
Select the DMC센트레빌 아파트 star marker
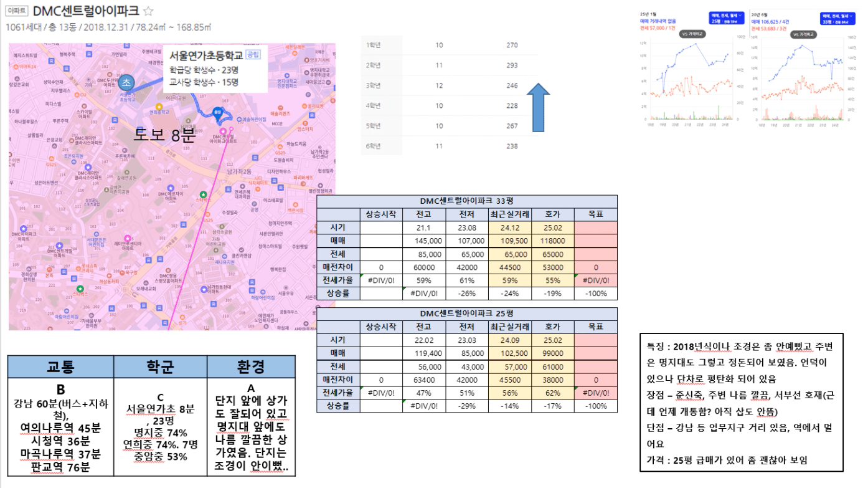(x=59, y=246)
